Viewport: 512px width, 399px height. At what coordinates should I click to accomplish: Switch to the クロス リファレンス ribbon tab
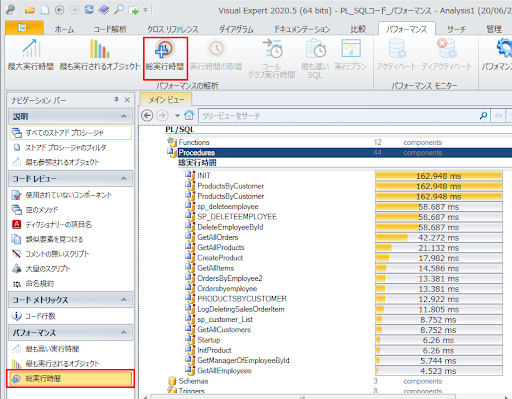click(173, 29)
